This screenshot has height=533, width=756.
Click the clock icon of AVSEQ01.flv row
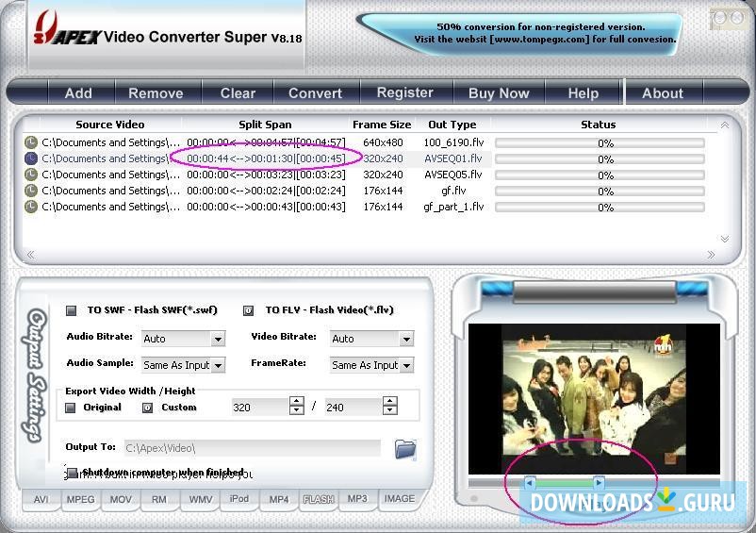point(31,158)
